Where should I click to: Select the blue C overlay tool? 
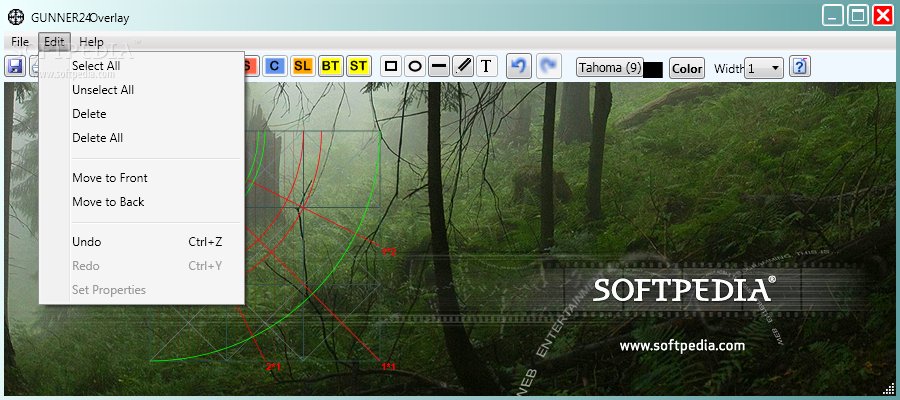coord(274,66)
